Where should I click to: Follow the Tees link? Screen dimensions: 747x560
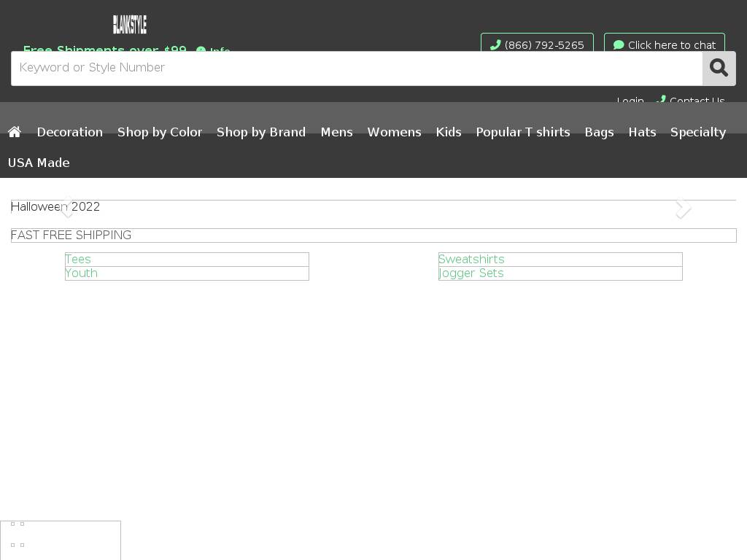pos(78,260)
